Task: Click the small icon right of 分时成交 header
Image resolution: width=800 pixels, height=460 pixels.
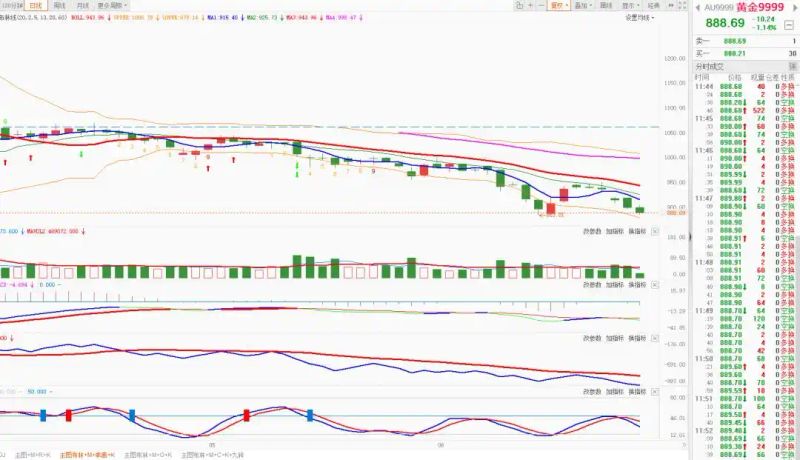Action: point(792,66)
